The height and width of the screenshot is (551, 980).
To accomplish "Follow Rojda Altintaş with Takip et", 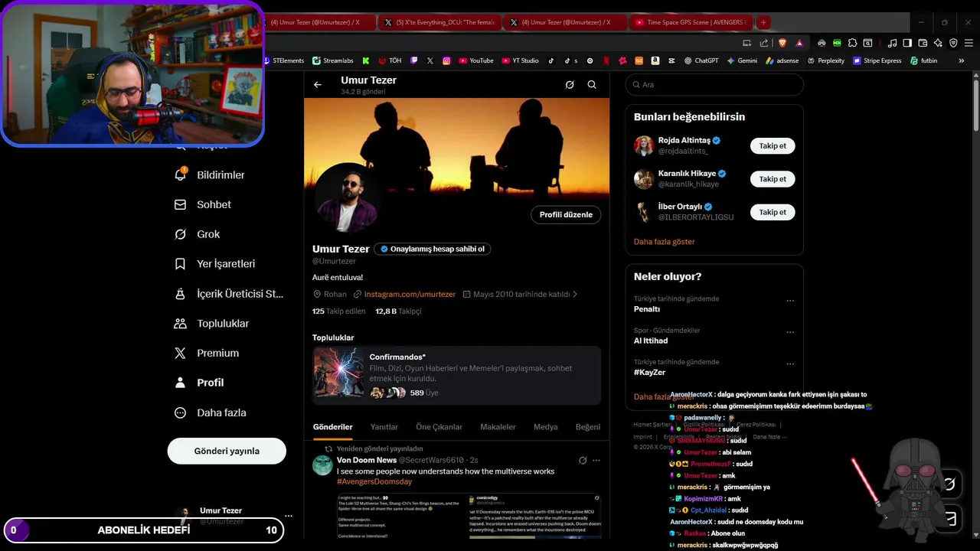I will coord(773,145).
